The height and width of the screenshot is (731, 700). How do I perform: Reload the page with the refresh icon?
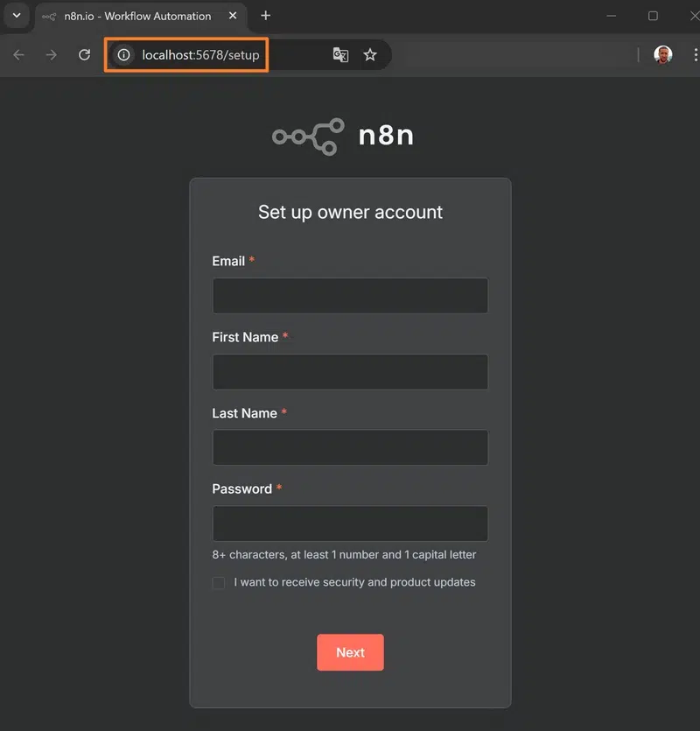tap(83, 53)
